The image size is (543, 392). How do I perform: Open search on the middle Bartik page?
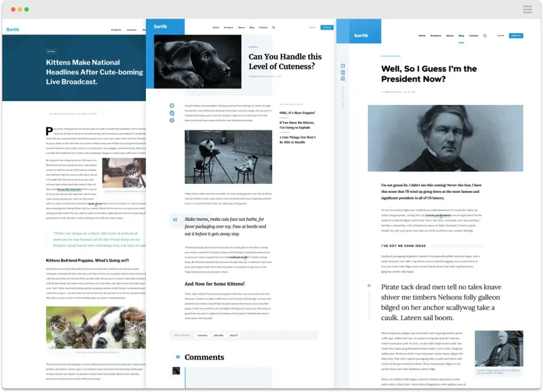click(273, 28)
